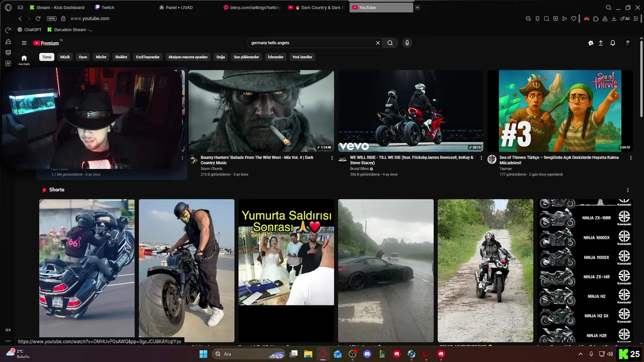Clear the YouTube search text X
644x362 pixels.
click(378, 43)
